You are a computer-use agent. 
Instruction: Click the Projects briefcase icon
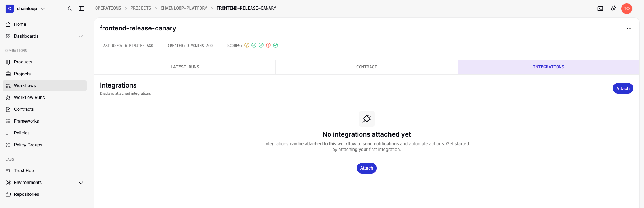8,74
